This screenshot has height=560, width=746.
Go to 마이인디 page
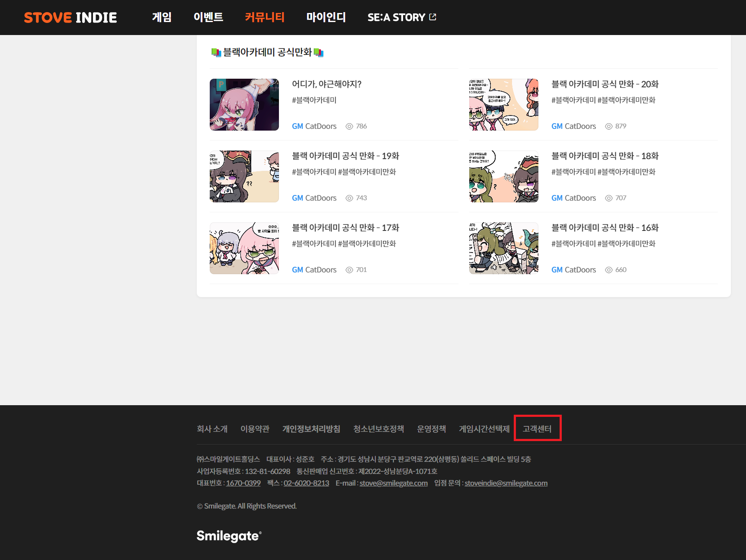pyautogui.click(x=326, y=17)
